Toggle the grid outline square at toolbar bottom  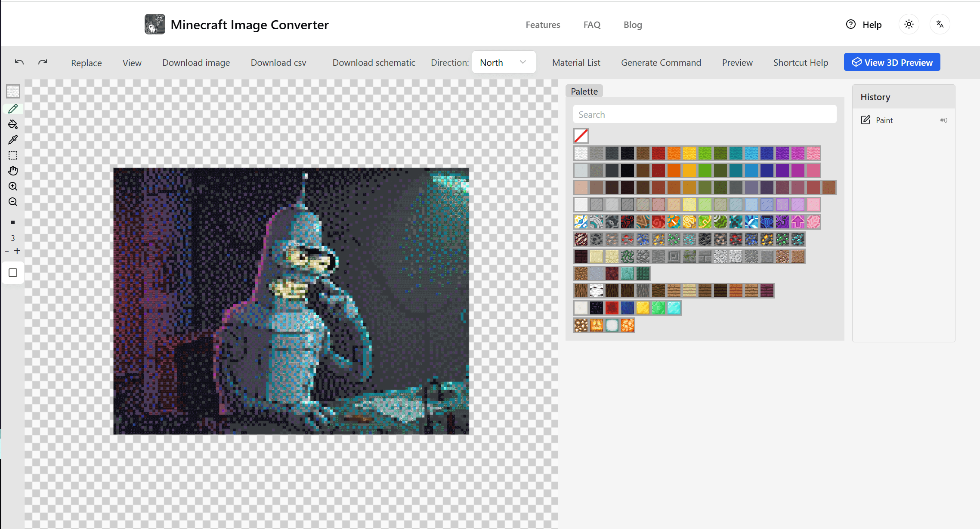(13, 273)
